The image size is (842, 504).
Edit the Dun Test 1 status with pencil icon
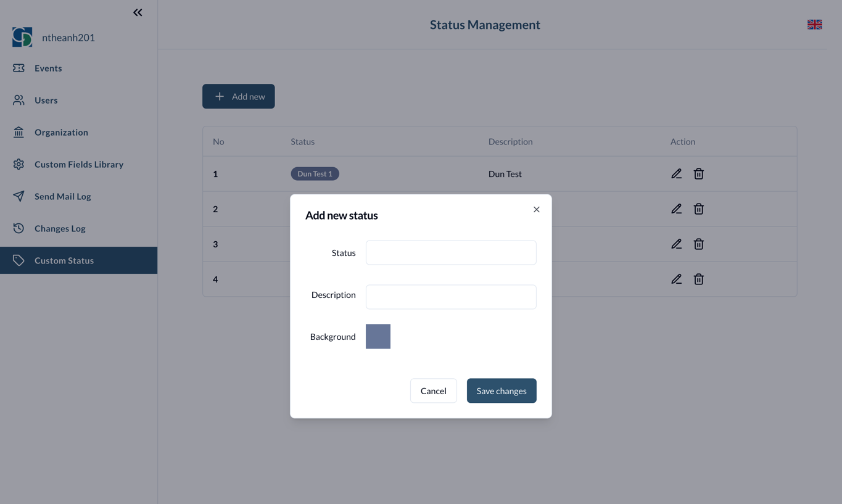pos(676,173)
